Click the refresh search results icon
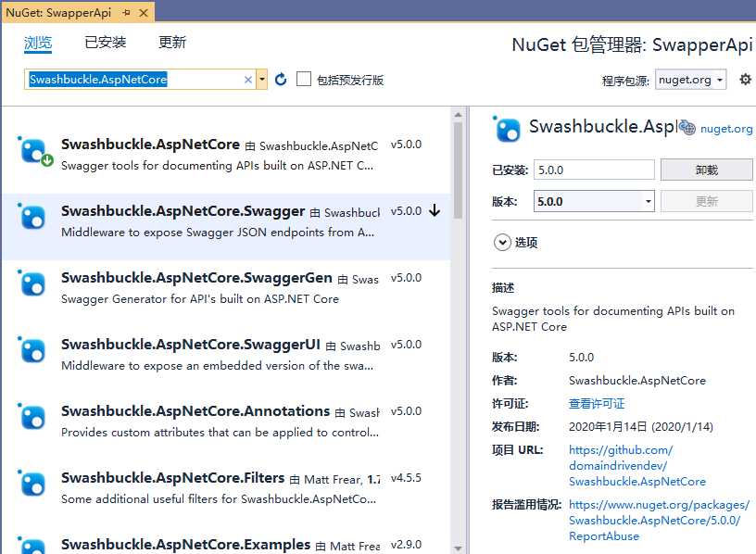756x554 pixels. pyautogui.click(x=281, y=79)
